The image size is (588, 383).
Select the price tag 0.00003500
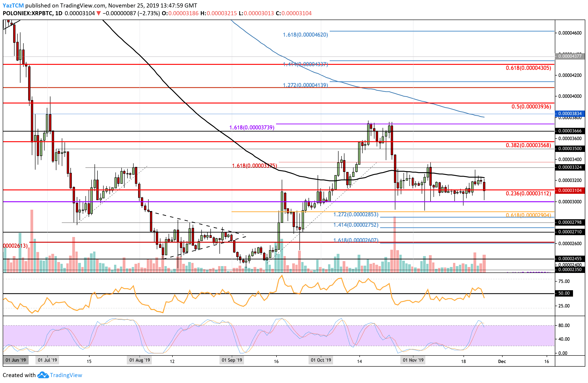tap(570, 149)
